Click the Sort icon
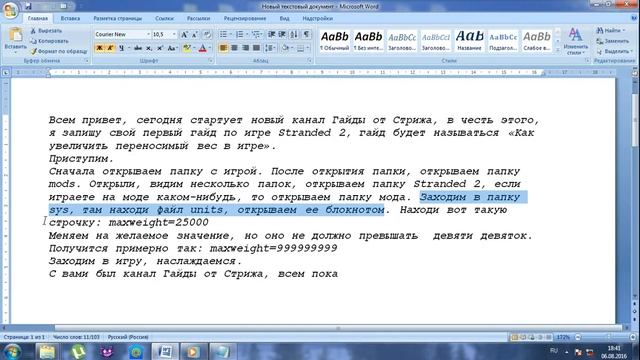 tap(294, 34)
